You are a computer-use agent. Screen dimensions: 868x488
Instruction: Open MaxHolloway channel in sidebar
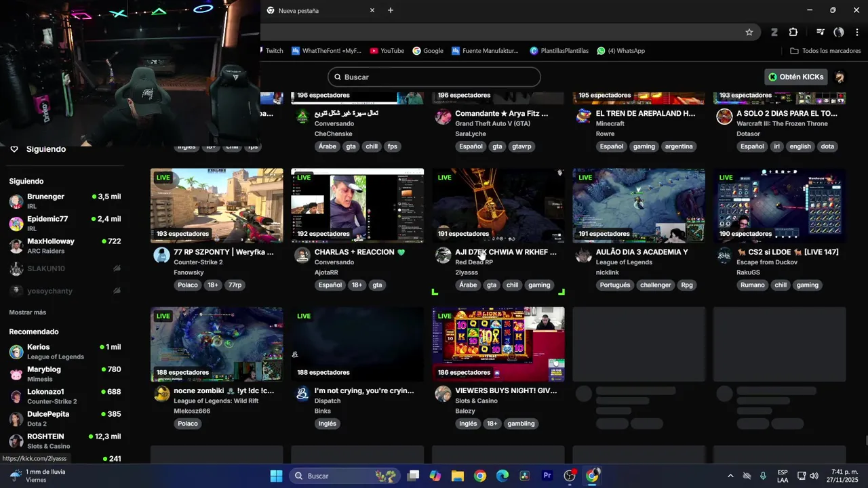click(65, 245)
